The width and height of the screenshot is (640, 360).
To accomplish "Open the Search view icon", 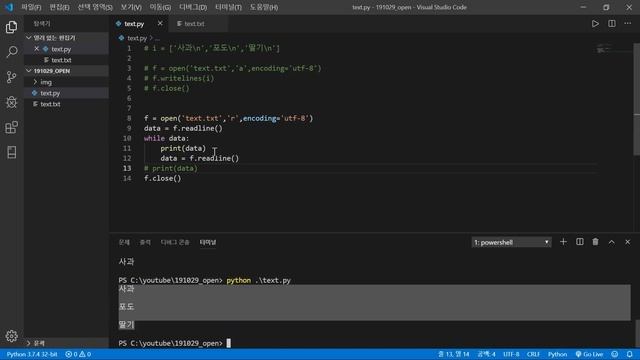I will (x=11, y=52).
